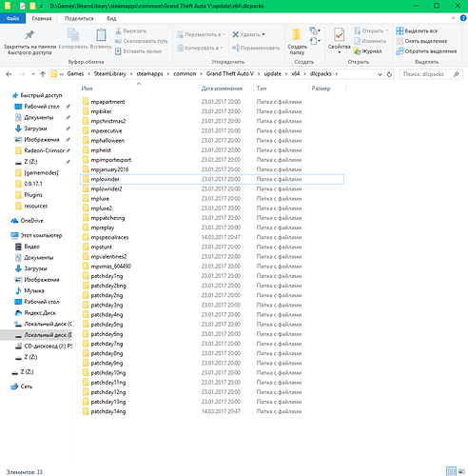The width and height of the screenshot is (468, 476).
Task: Click the Journal (Журнал) history icon
Action: point(358,51)
